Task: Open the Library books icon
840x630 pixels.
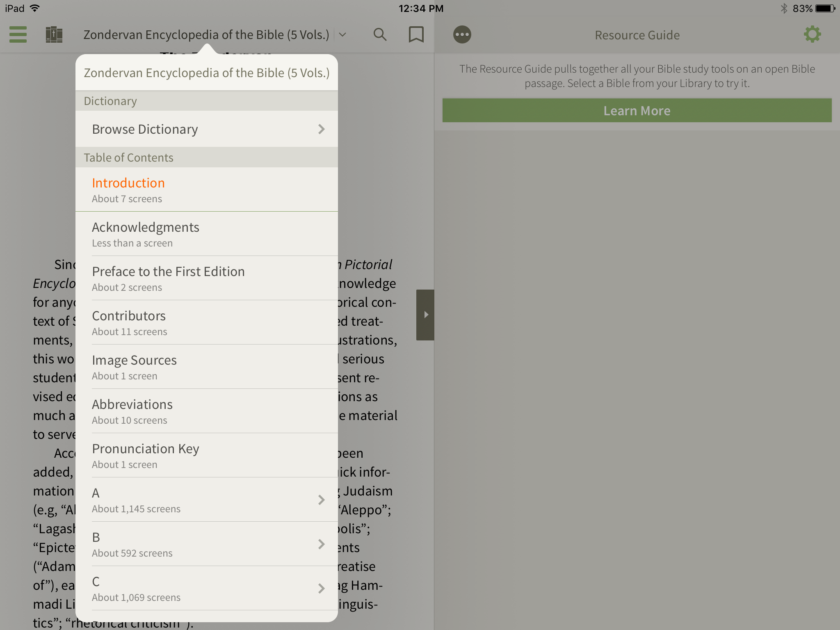Action: 54,34
